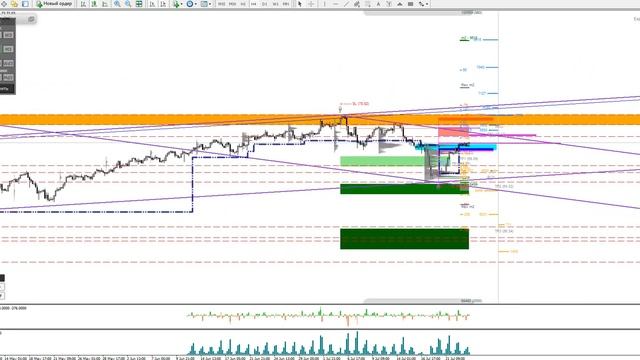Switch chart to candlesticks mode

[95, 4]
